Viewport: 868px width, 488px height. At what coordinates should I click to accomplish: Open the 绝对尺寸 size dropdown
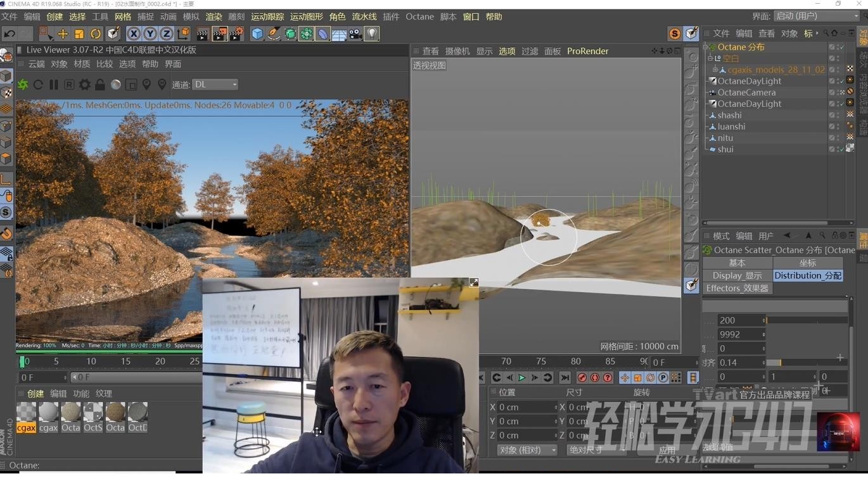[596, 450]
